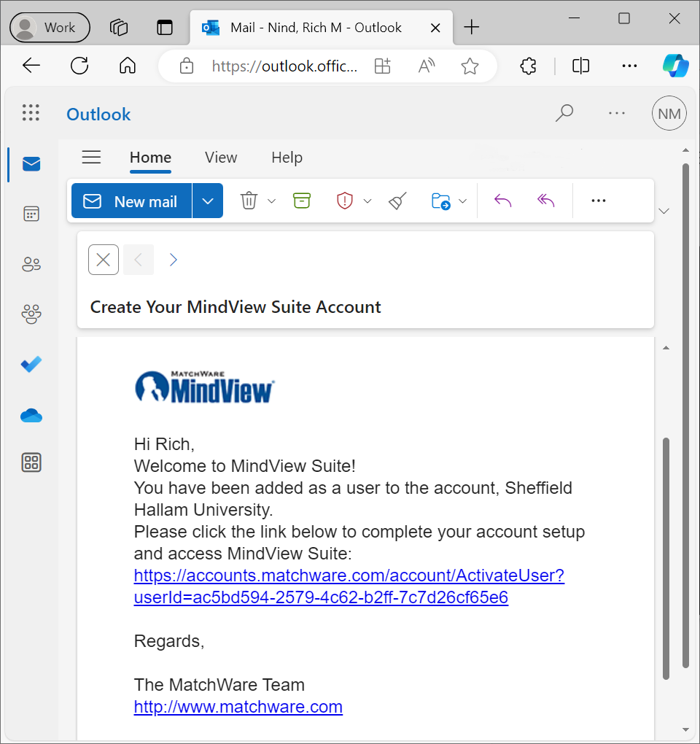This screenshot has height=744, width=700.
Task: Open OneDrive from the sidebar
Action: [31, 414]
